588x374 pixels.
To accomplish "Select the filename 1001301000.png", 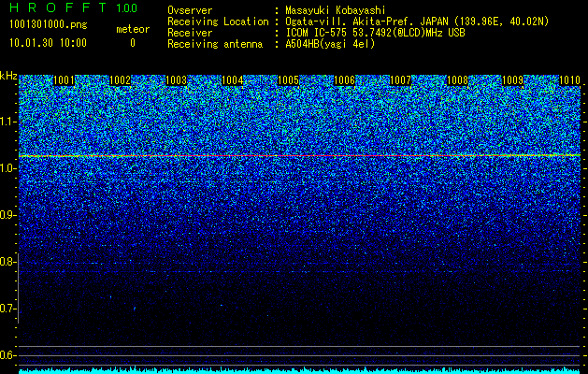I will pyautogui.click(x=49, y=24).
